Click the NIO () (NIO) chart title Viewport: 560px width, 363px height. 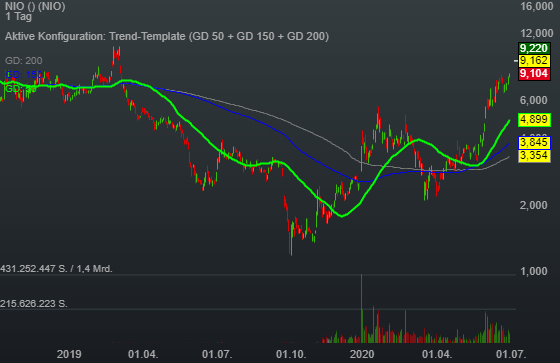click(x=35, y=6)
